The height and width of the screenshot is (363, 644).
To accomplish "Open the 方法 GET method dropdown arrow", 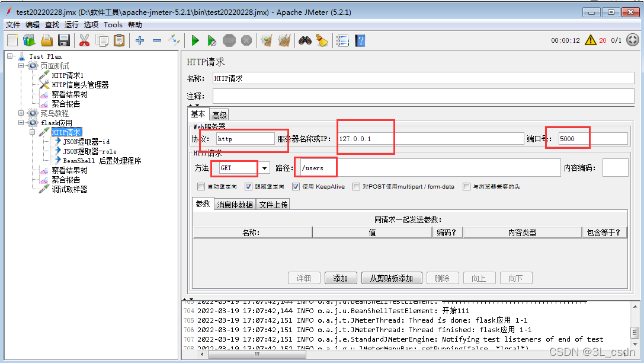I will 264,168.
